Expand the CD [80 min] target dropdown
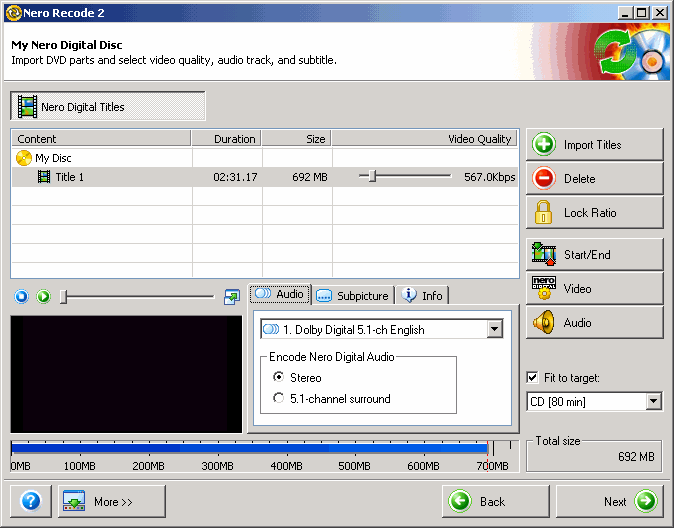 point(653,401)
